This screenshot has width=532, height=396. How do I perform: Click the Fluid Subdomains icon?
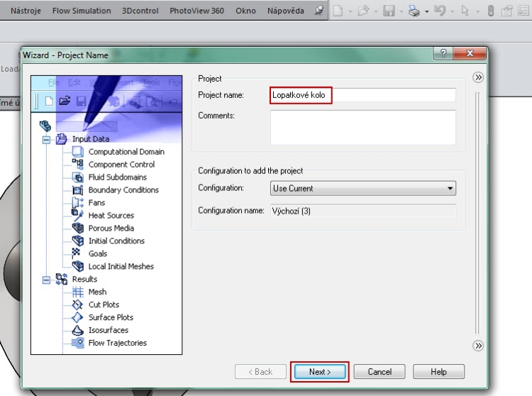pyautogui.click(x=78, y=177)
